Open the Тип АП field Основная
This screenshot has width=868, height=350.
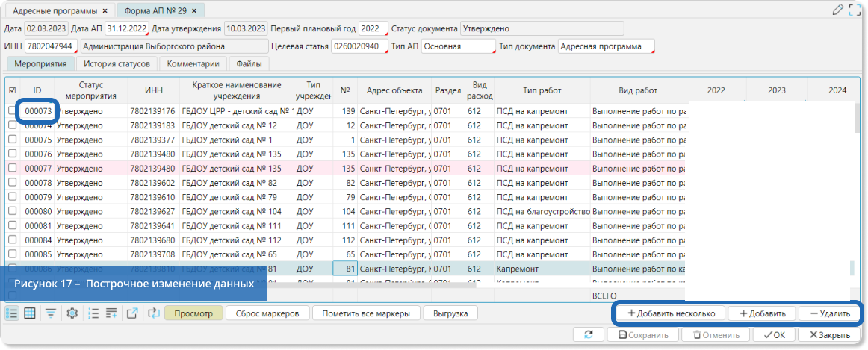(x=459, y=46)
